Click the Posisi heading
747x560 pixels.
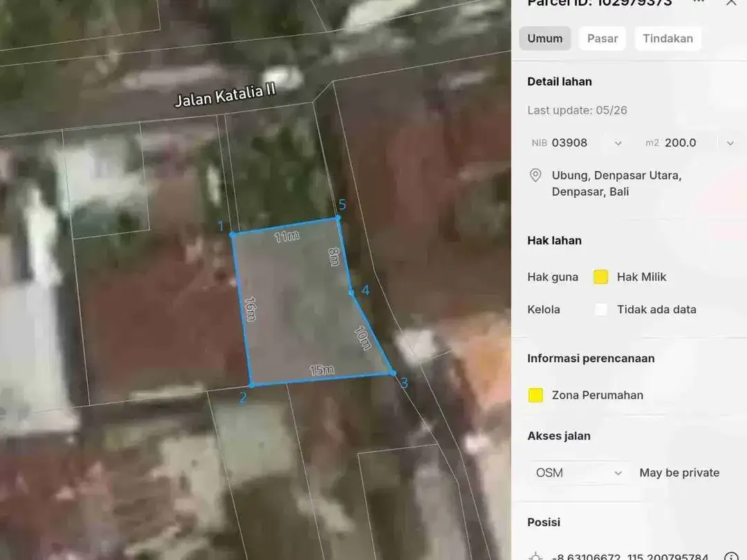[544, 522]
